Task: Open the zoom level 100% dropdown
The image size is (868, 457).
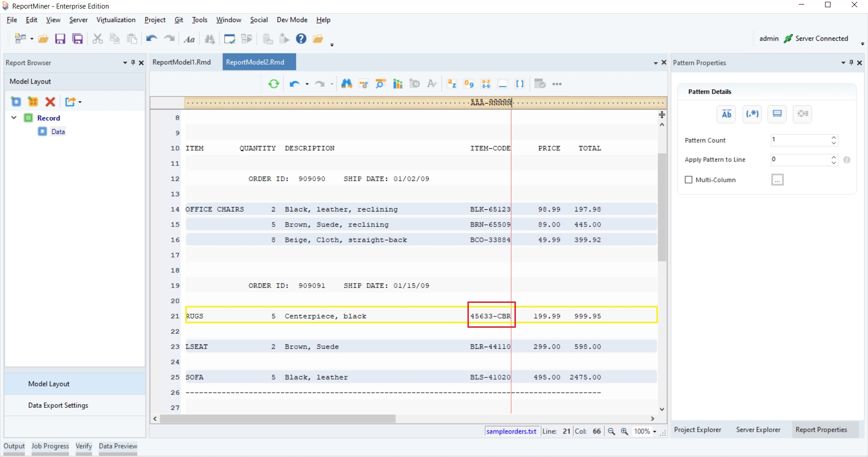Action: click(655, 432)
